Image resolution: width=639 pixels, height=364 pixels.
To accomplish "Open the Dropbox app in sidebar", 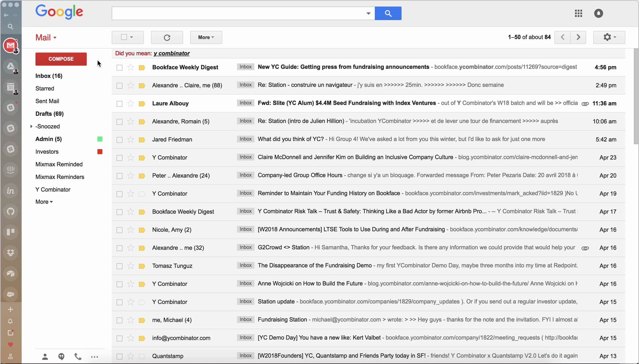I will coord(11,253).
